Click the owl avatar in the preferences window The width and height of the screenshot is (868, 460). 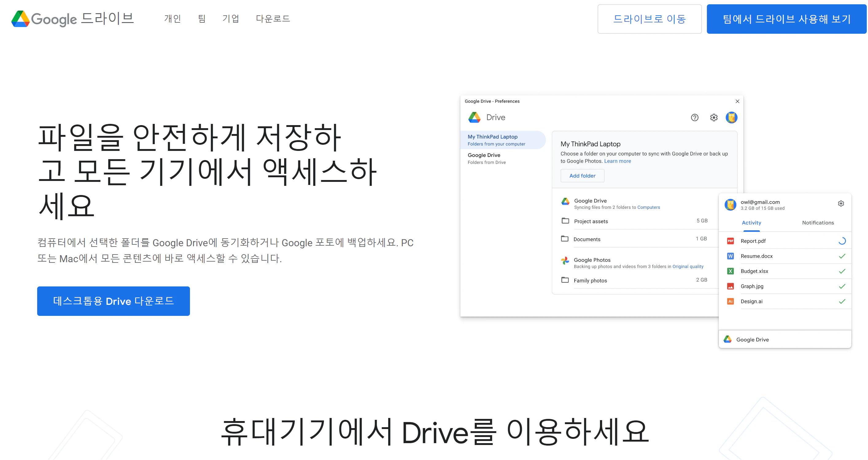point(731,117)
